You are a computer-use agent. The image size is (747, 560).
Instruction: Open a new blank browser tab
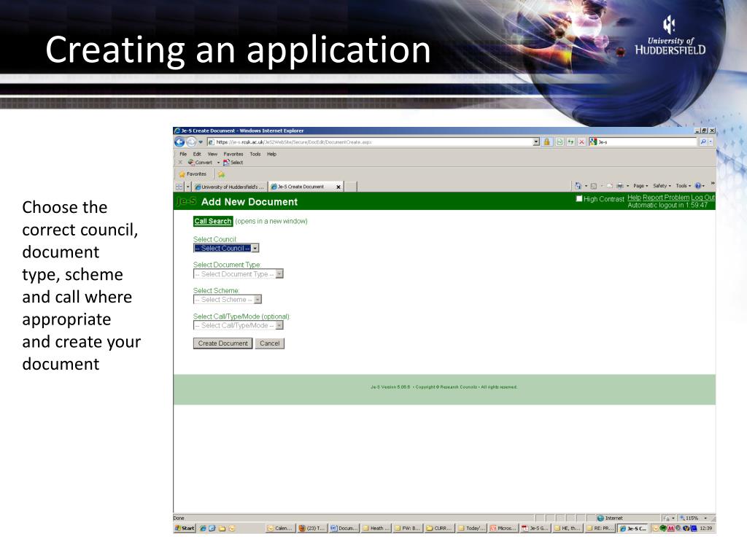coord(351,187)
